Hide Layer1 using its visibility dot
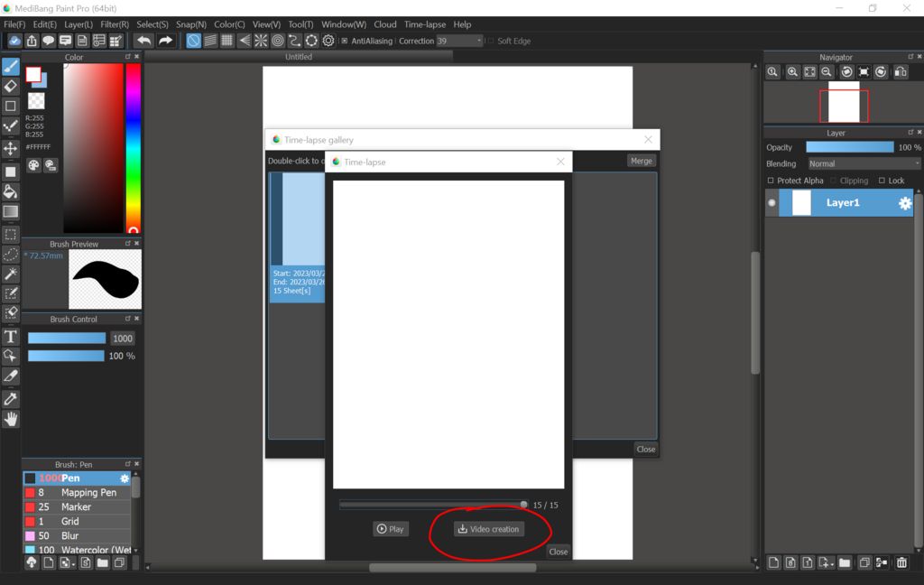 (772, 203)
